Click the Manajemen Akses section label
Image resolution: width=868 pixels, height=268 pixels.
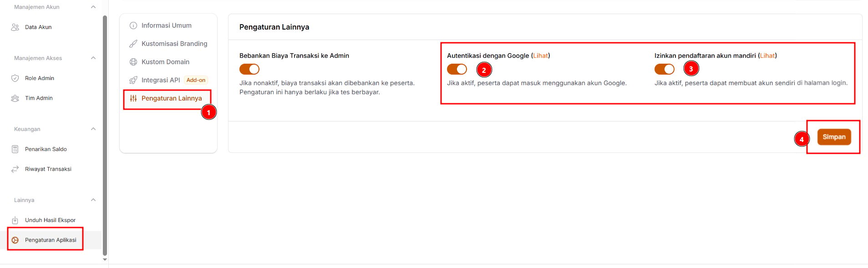tap(38, 58)
